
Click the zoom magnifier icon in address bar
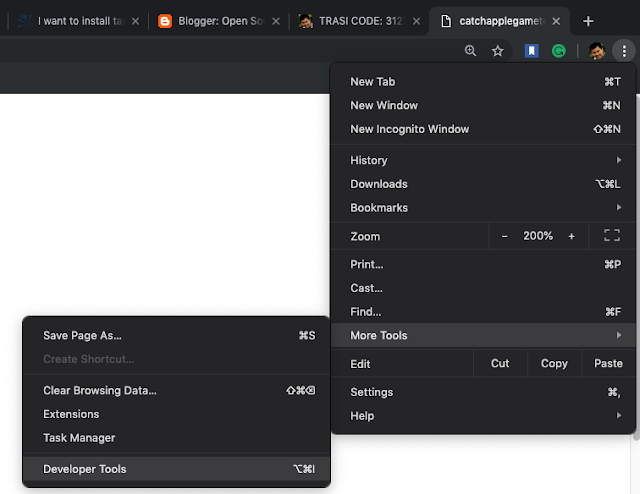(x=471, y=51)
